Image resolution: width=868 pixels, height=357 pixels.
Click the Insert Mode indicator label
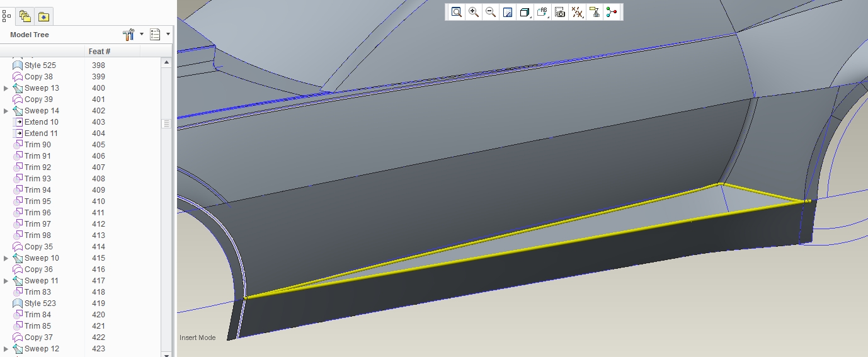(x=197, y=338)
